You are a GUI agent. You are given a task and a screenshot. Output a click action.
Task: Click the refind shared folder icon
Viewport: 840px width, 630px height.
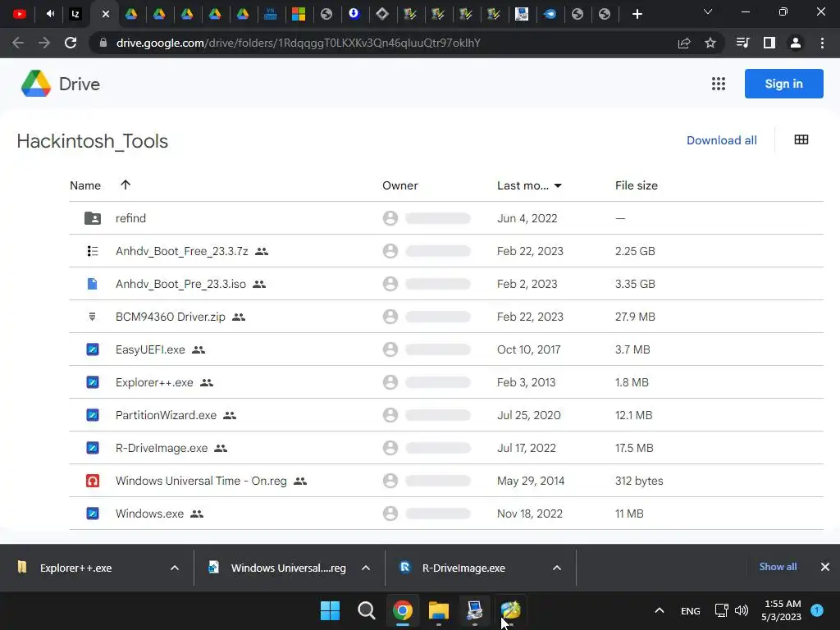tap(92, 218)
